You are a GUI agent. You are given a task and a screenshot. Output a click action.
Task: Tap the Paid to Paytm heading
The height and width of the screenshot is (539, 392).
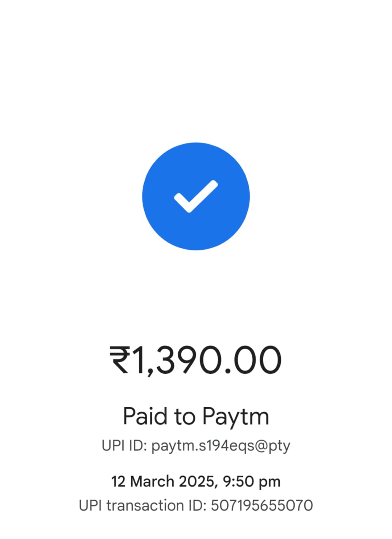(x=196, y=416)
